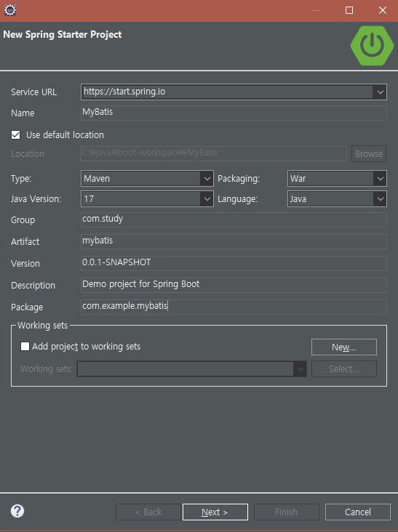Viewport: 398px width, 532px height.
Task: Click the Eclipse gear icon in title bar
Action: point(10,10)
